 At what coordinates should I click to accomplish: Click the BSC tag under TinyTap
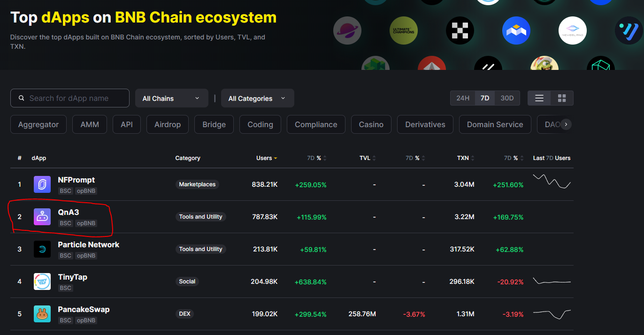pos(66,288)
